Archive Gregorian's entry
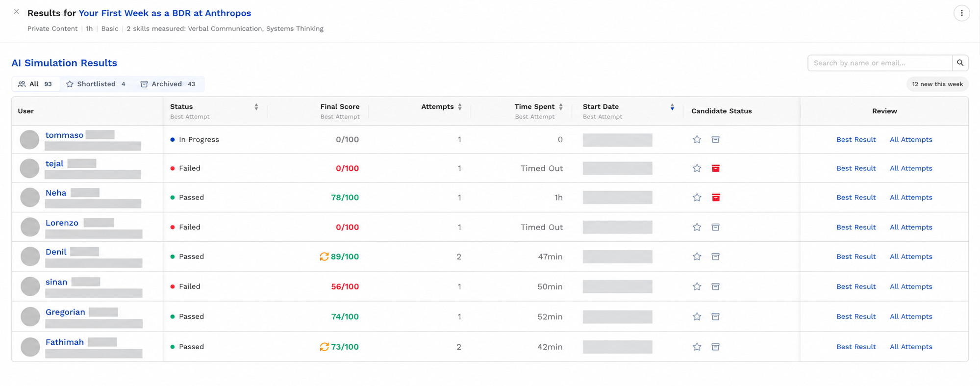 pyautogui.click(x=715, y=317)
